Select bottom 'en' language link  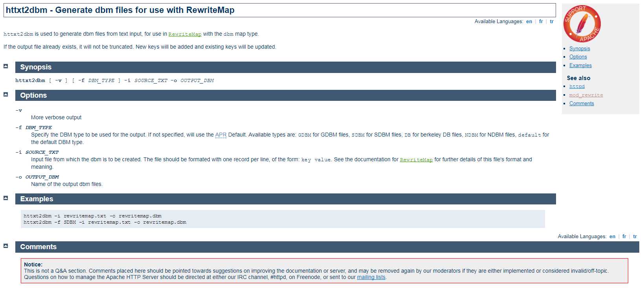click(x=612, y=237)
